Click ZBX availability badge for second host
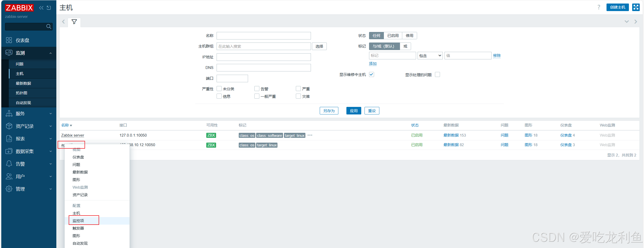644x248 pixels. 211,145
